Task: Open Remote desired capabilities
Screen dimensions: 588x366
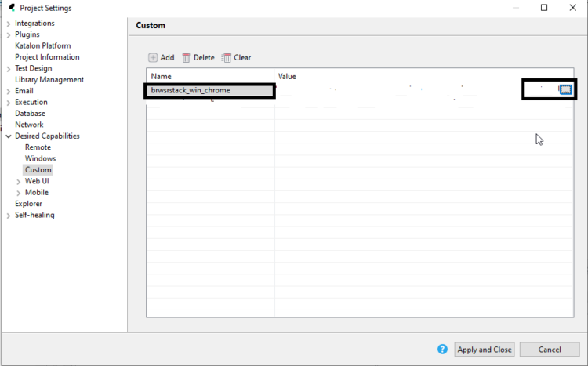Action: [38, 147]
